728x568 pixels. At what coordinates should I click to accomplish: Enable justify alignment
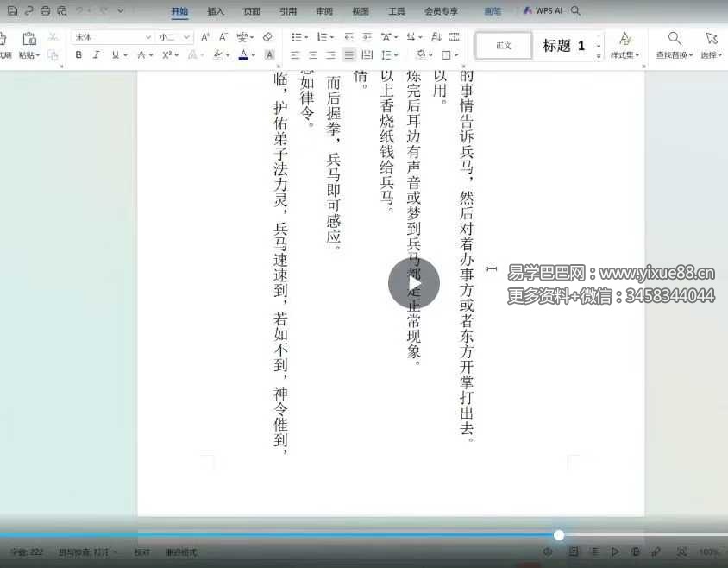[347, 55]
